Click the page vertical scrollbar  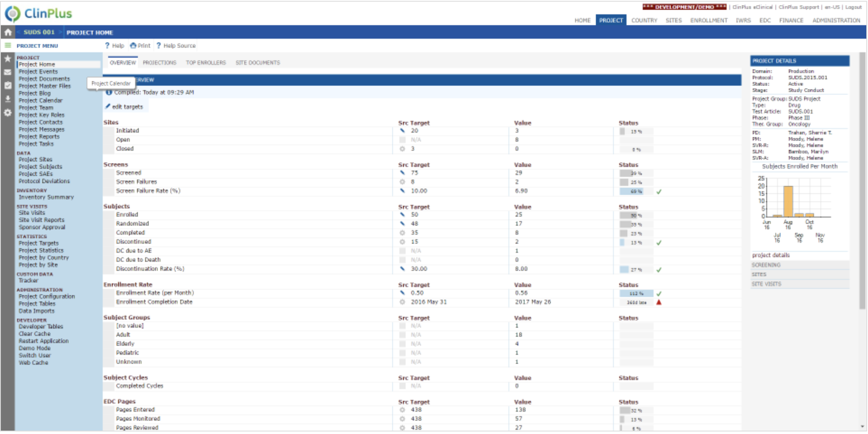click(x=863, y=181)
